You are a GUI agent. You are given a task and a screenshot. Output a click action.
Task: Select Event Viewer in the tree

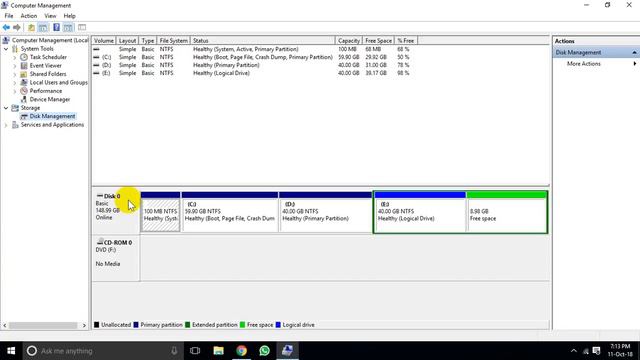point(45,66)
